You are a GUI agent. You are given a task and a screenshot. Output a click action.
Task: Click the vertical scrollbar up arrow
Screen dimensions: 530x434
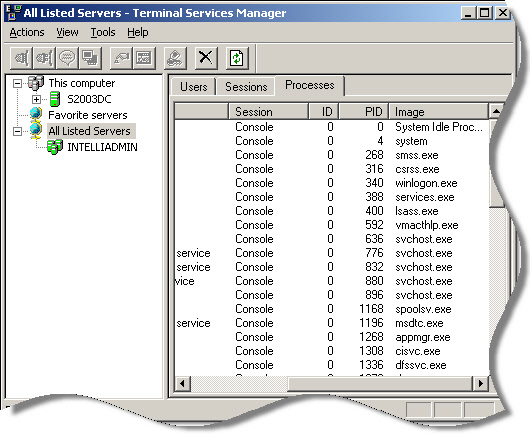click(496, 112)
